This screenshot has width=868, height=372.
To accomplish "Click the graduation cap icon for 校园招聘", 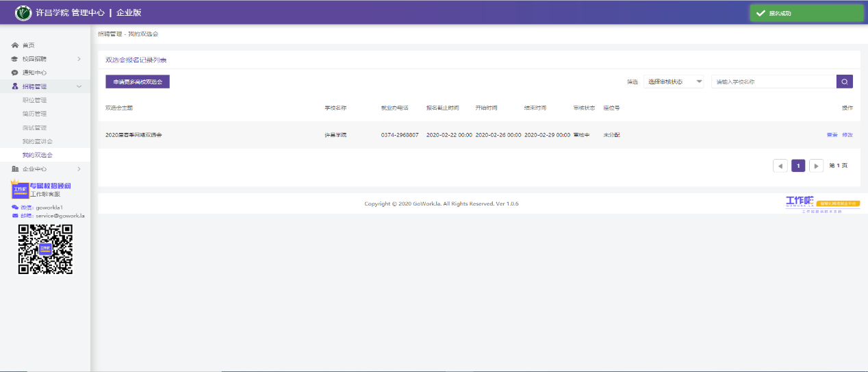I will pyautogui.click(x=15, y=59).
